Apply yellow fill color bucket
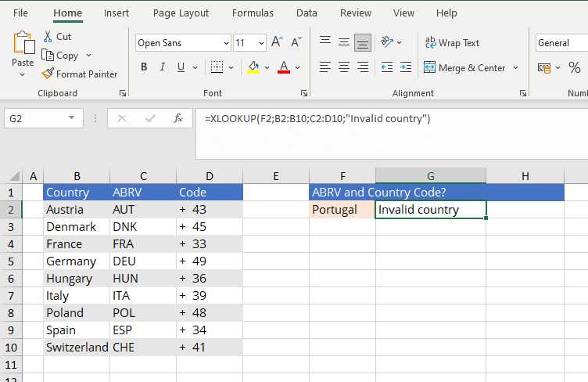 (x=253, y=67)
